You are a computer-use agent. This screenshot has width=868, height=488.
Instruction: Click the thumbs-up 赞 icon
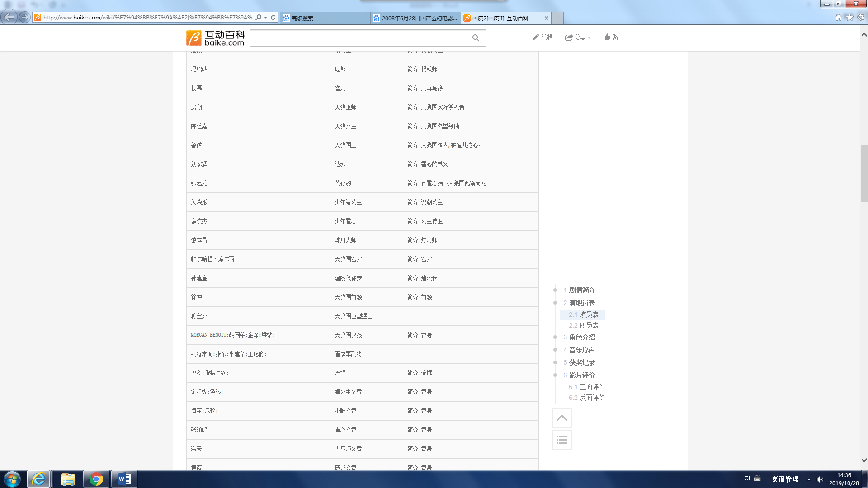click(607, 37)
